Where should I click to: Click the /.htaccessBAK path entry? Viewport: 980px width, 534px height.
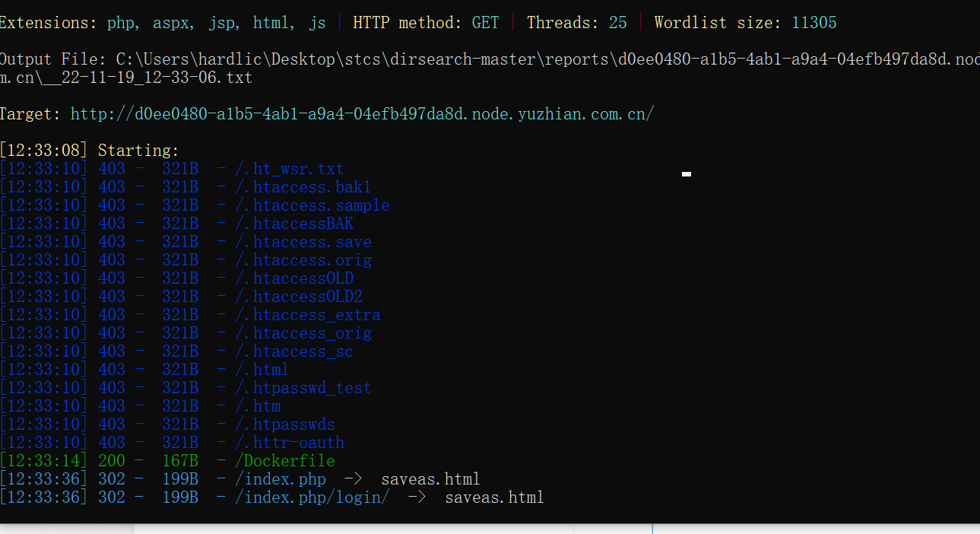293,224
